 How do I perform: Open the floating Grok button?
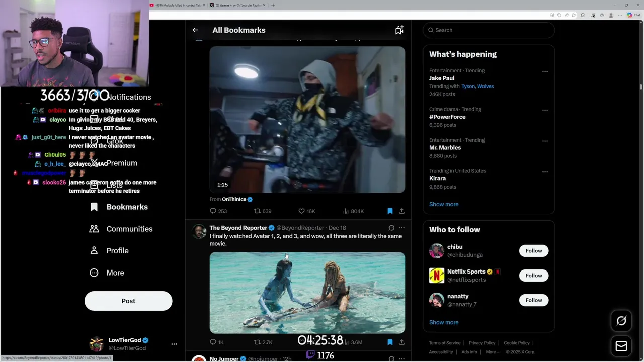coord(621,321)
